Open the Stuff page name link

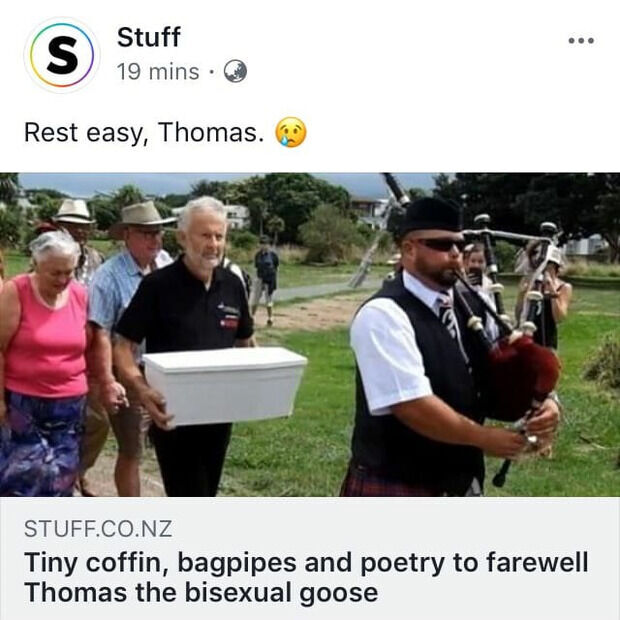tap(149, 37)
